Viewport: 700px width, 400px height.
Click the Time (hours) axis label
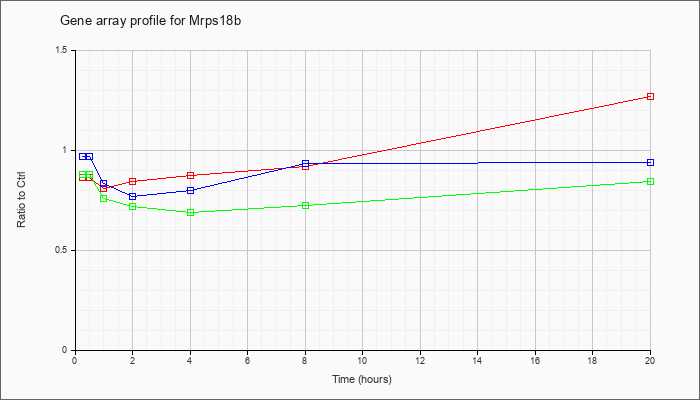tap(362, 379)
